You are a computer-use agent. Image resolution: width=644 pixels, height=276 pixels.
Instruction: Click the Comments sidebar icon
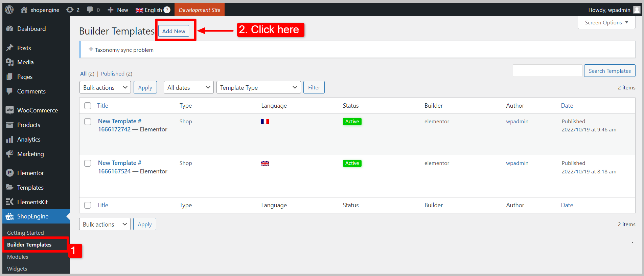pyautogui.click(x=9, y=91)
